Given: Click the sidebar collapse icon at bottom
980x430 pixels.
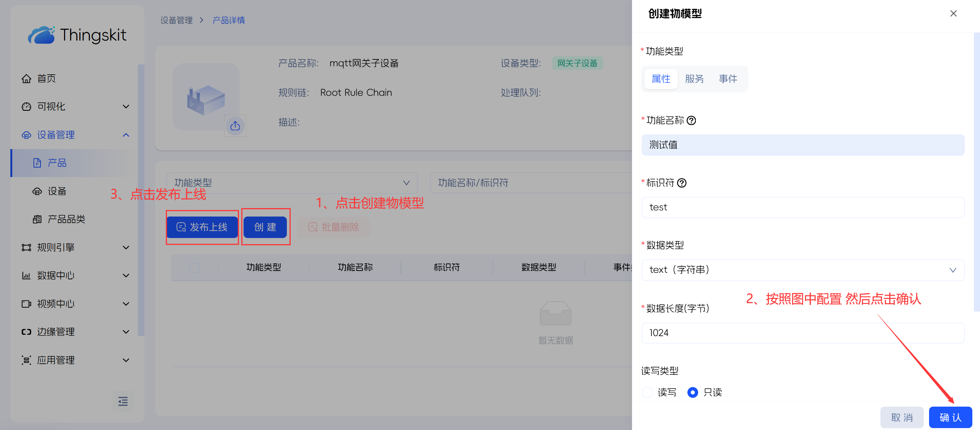Looking at the screenshot, I should 123,401.
